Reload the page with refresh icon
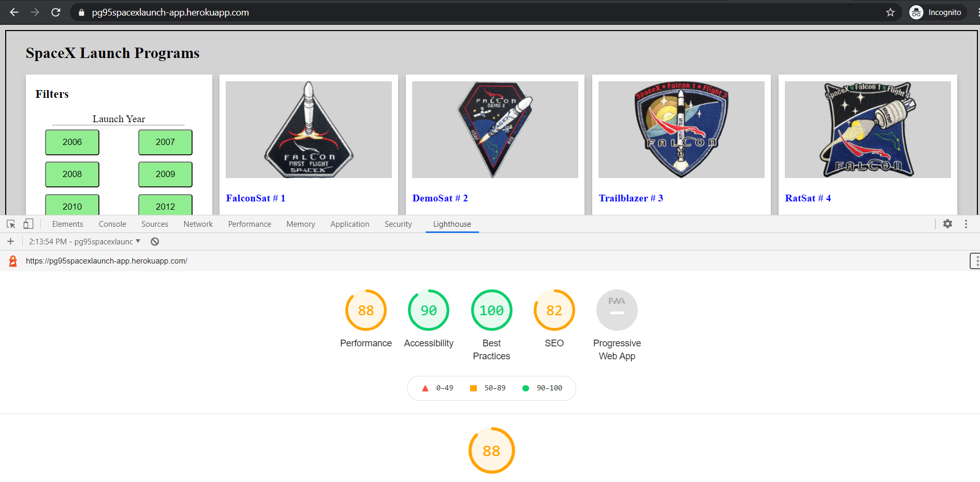The width and height of the screenshot is (980, 482). [56, 12]
